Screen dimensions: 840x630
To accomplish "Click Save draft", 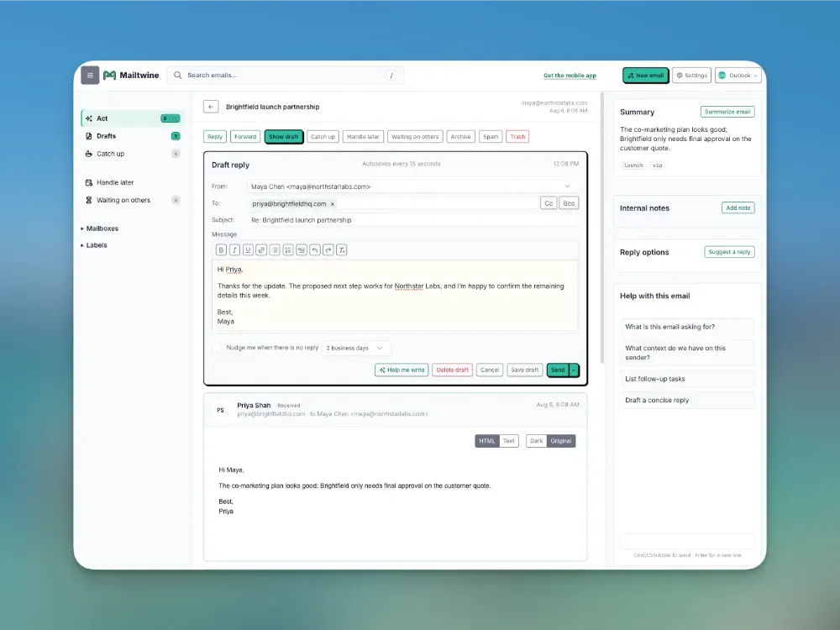I will [525, 370].
